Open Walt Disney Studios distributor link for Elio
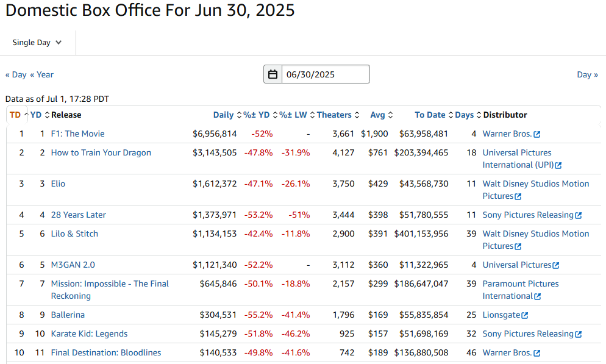The image size is (606, 364). (x=536, y=190)
